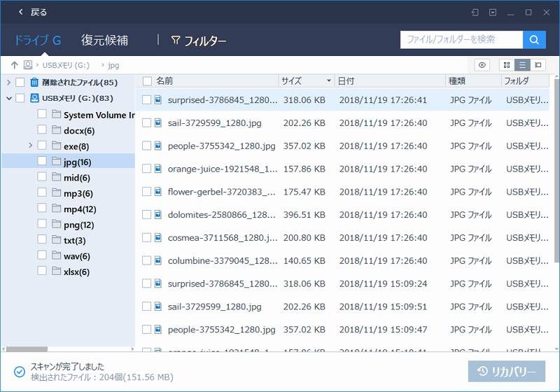This screenshot has width=560, height=392.
Task: Click the 戻る back arrow
Action: 21,12
